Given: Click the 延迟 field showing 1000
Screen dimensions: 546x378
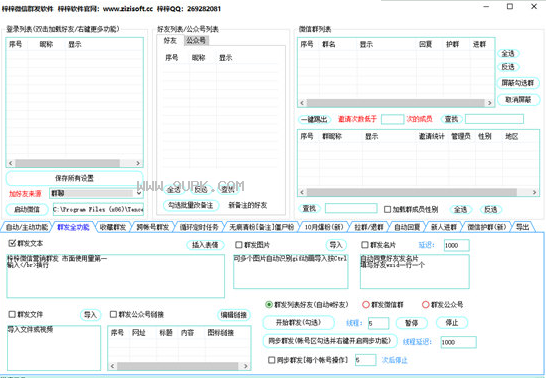Looking at the screenshot, I should click(457, 245).
